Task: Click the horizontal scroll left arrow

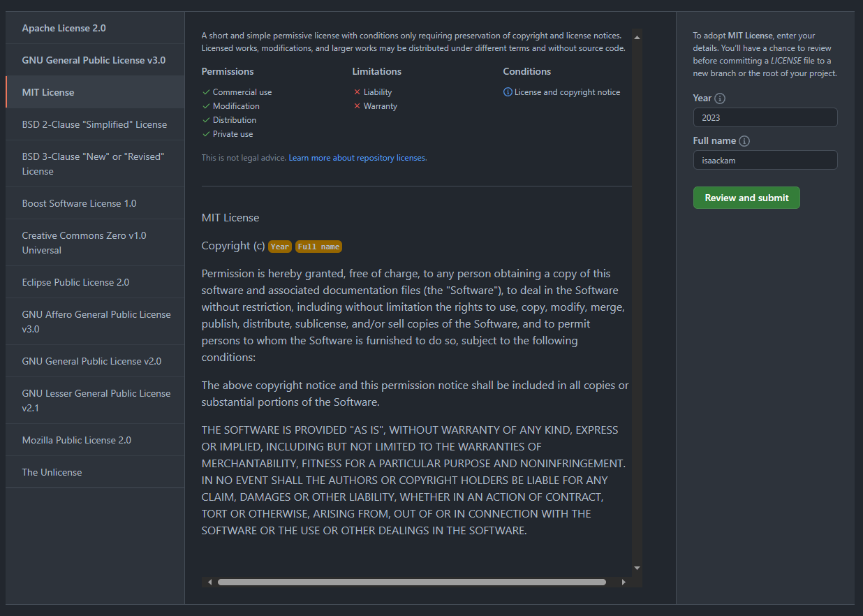Action: (209, 582)
